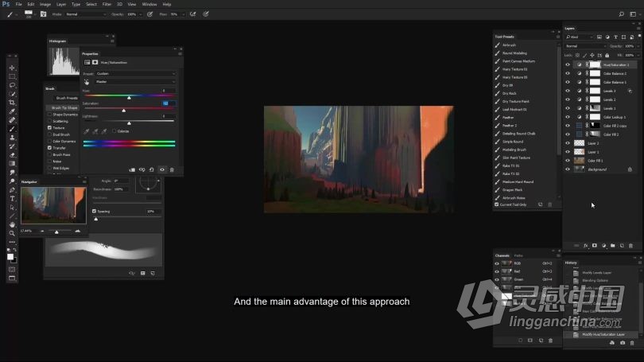The height and width of the screenshot is (362, 644).
Task: Select the Eraser tool
Action: 12,155
